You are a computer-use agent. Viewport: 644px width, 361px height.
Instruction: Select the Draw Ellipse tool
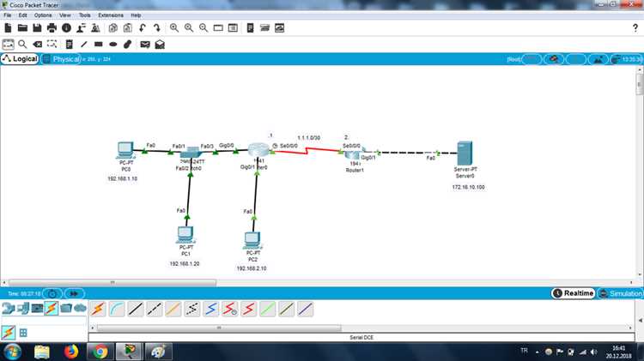(113, 45)
